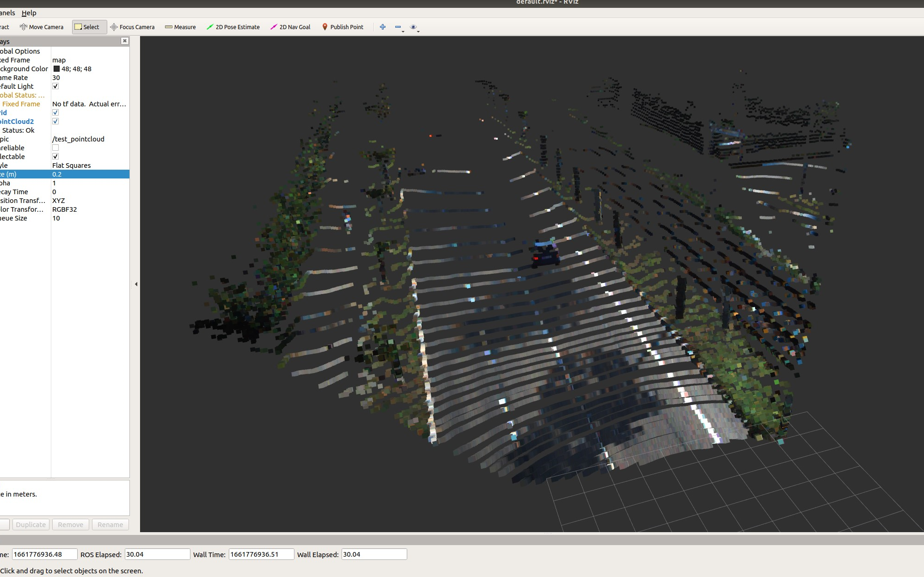Activate the Publish Point tool
Screen dimensions: 924x577
343,27
